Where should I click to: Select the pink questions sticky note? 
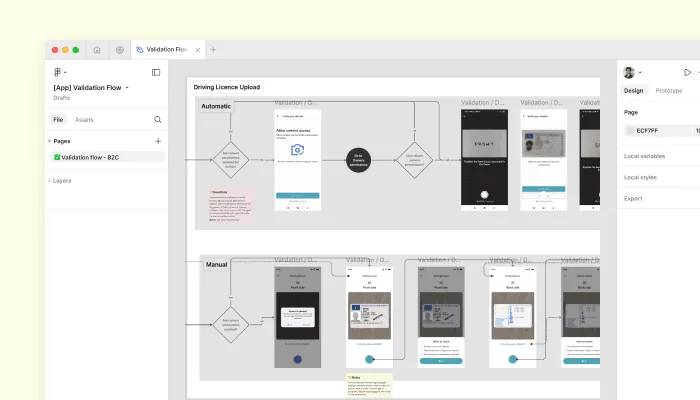231,206
